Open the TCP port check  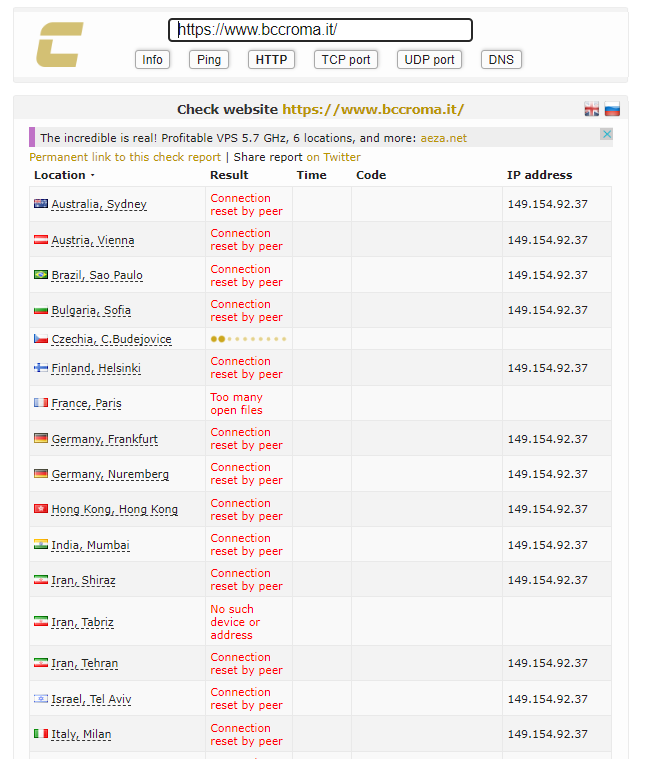[x=346, y=60]
